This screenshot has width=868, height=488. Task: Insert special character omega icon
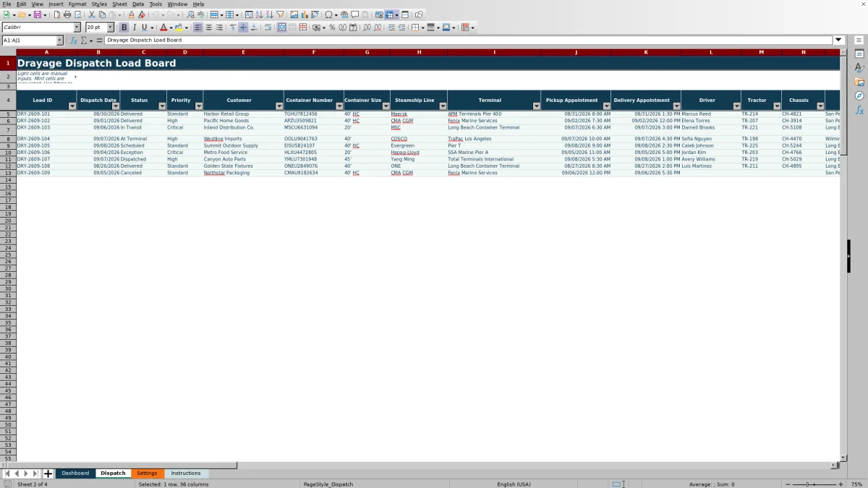pyautogui.click(x=329, y=14)
